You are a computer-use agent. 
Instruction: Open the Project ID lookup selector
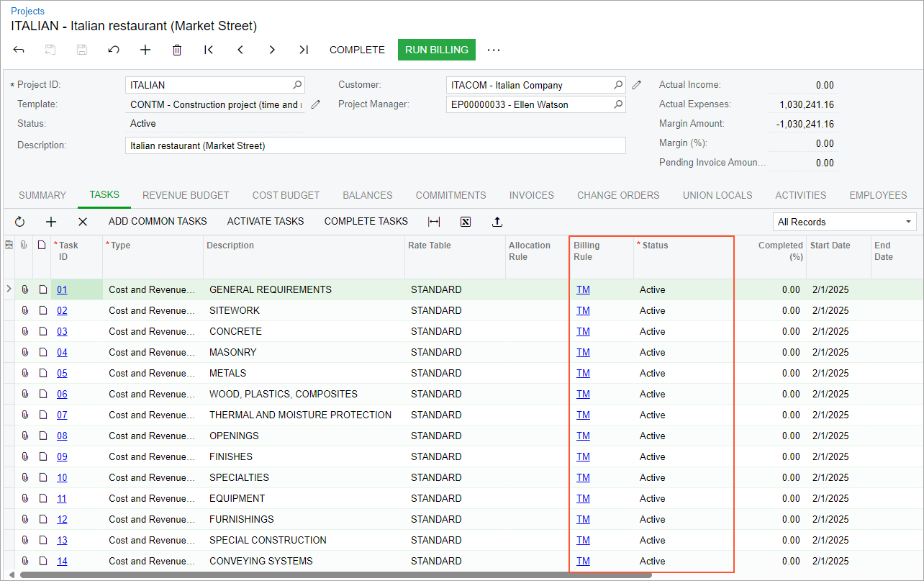[x=297, y=85]
